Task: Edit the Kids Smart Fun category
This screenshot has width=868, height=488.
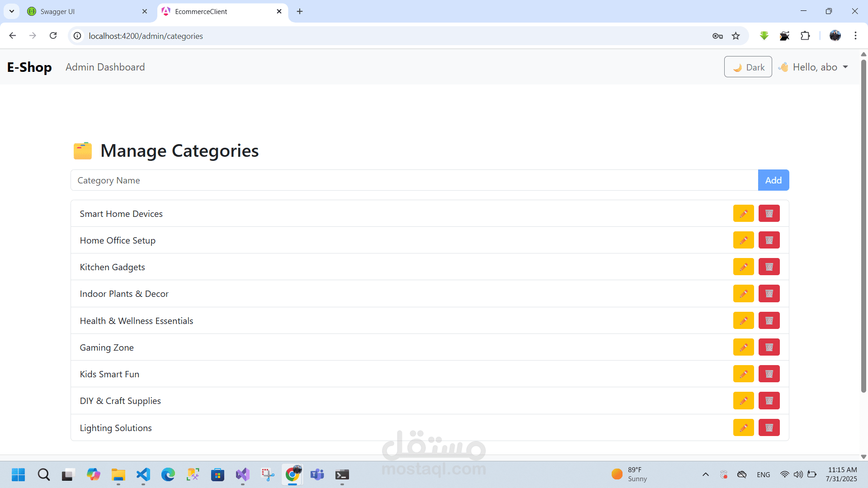Action: coord(743,374)
